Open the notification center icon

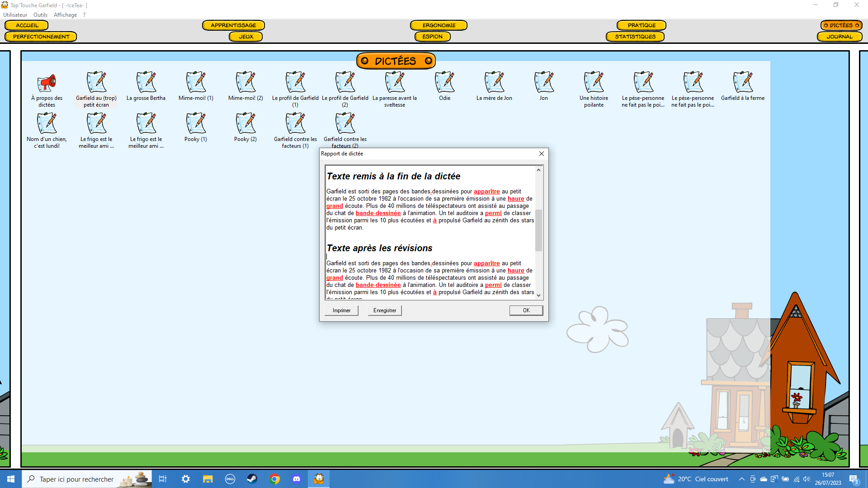854,479
